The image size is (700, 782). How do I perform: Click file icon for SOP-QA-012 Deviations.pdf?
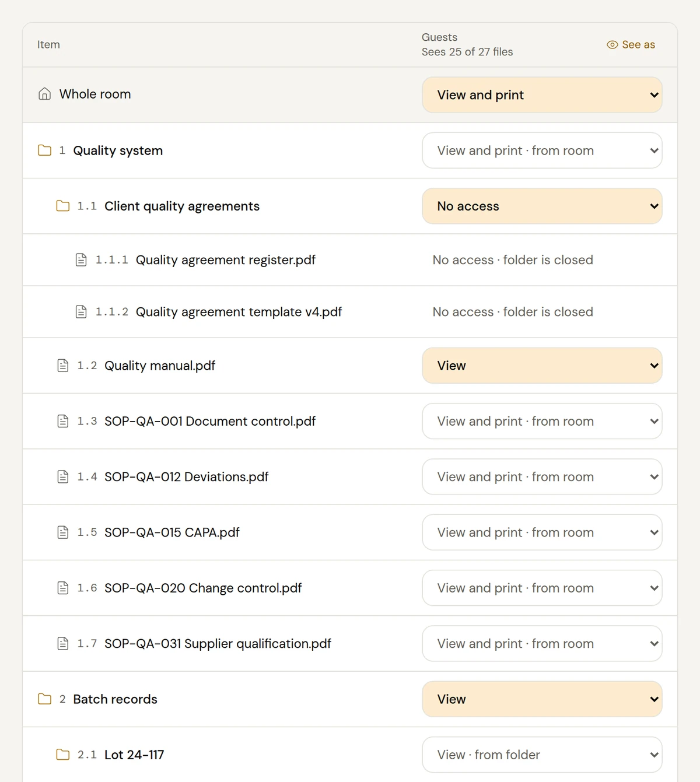click(63, 476)
